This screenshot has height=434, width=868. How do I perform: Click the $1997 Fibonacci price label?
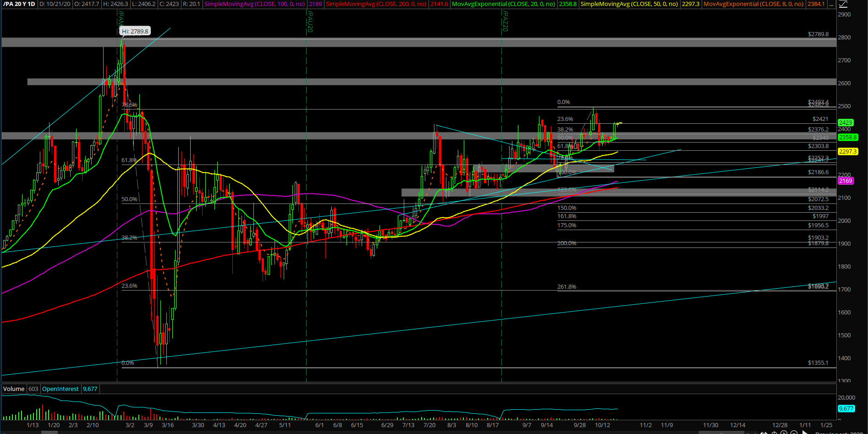coord(820,216)
